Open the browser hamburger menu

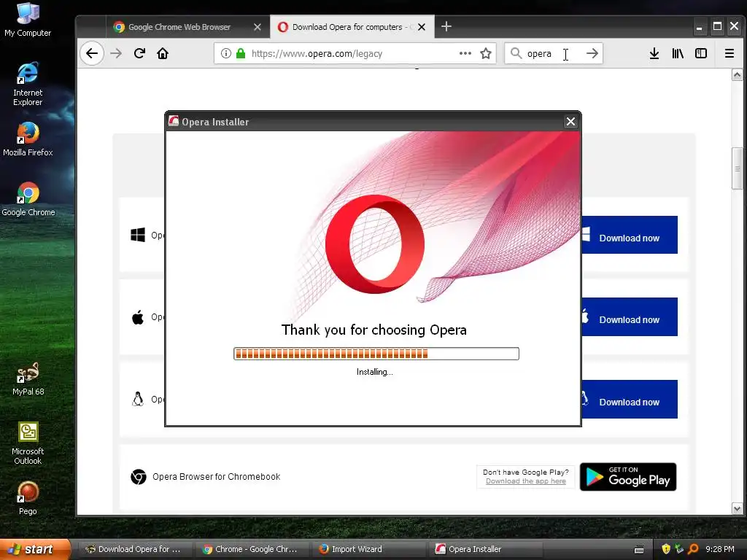pos(729,53)
